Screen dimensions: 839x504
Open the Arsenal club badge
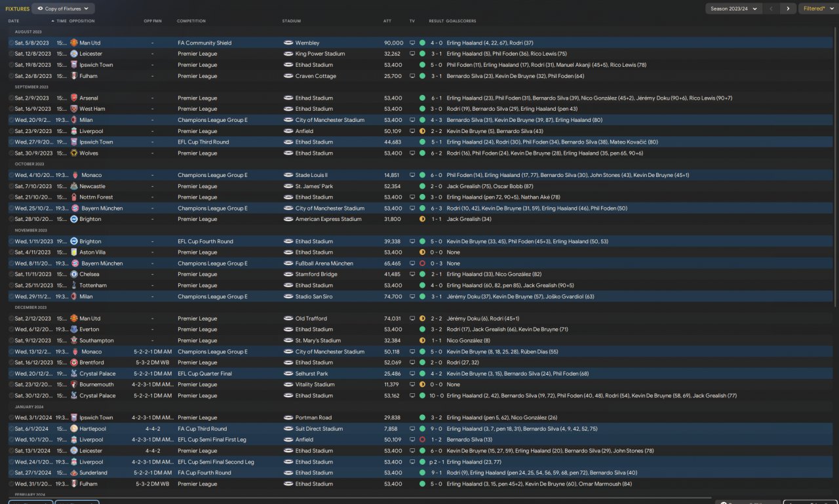(x=74, y=98)
